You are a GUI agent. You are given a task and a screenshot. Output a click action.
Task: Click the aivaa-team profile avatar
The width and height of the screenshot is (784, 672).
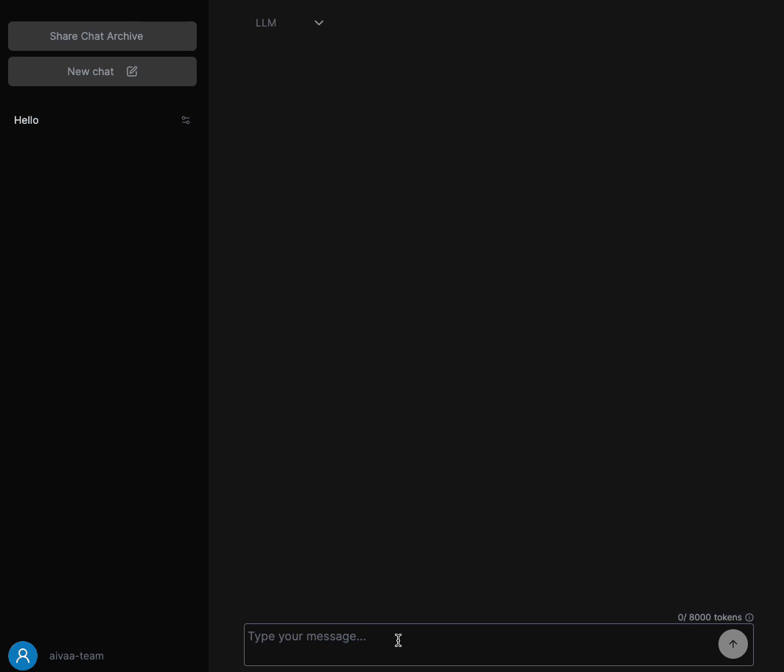[22, 655]
